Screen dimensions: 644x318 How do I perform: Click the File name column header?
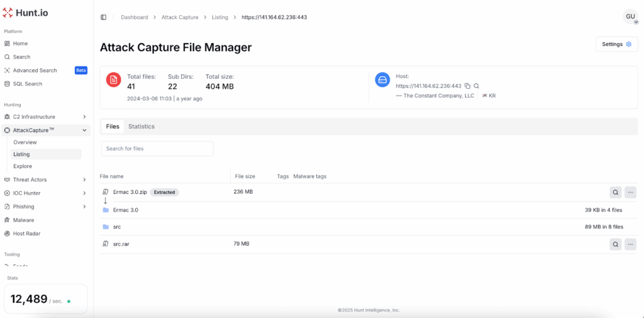coord(112,176)
